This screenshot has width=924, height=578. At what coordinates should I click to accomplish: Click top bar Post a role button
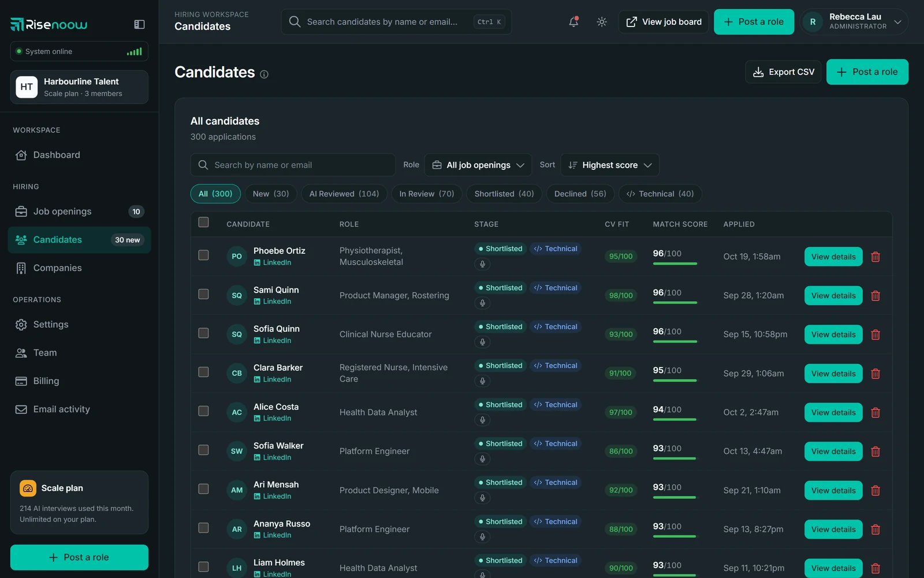click(754, 22)
